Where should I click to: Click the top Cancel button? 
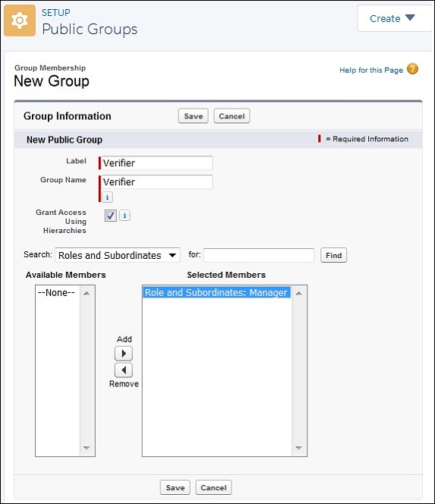[232, 116]
